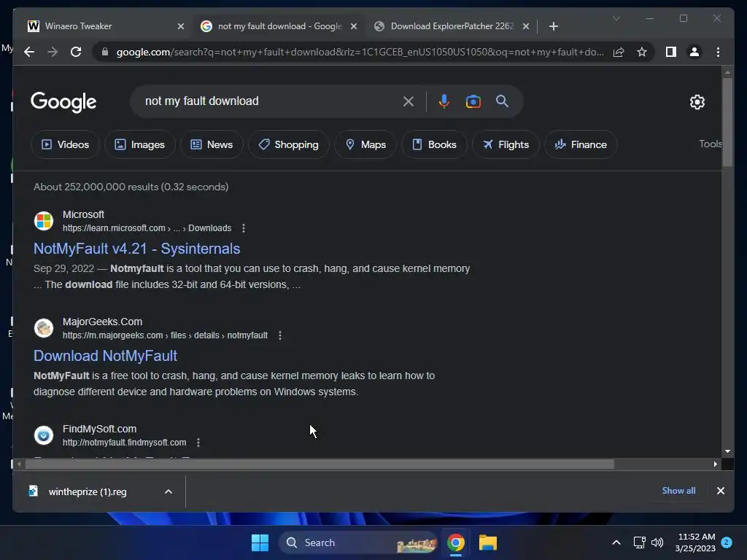This screenshot has height=560, width=747.
Task: Click the m.majorgeeks.com breadcrumb URL
Action: point(165,335)
